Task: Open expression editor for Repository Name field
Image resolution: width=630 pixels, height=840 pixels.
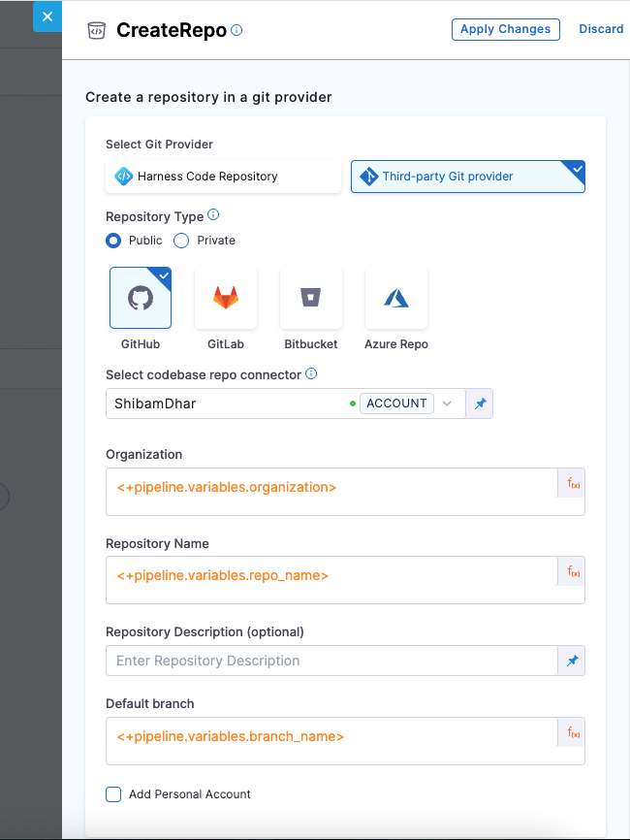Action: (571, 572)
